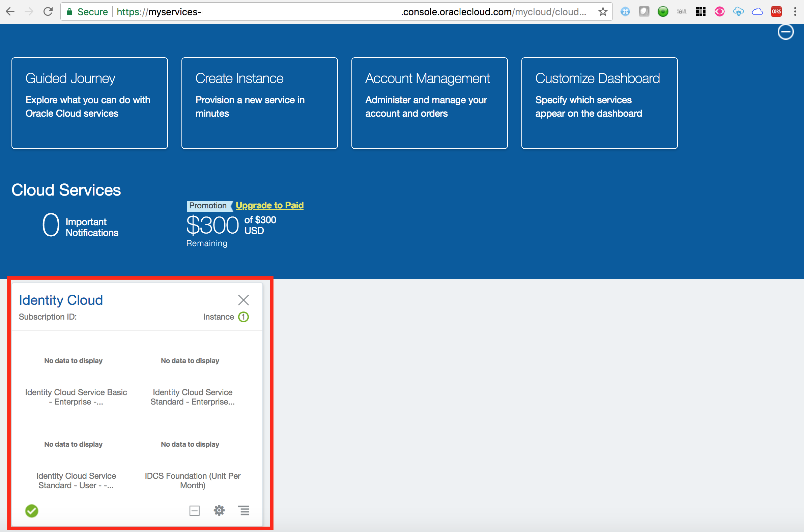Click the green checkmark status icon
This screenshot has height=532, width=804.
click(x=32, y=511)
